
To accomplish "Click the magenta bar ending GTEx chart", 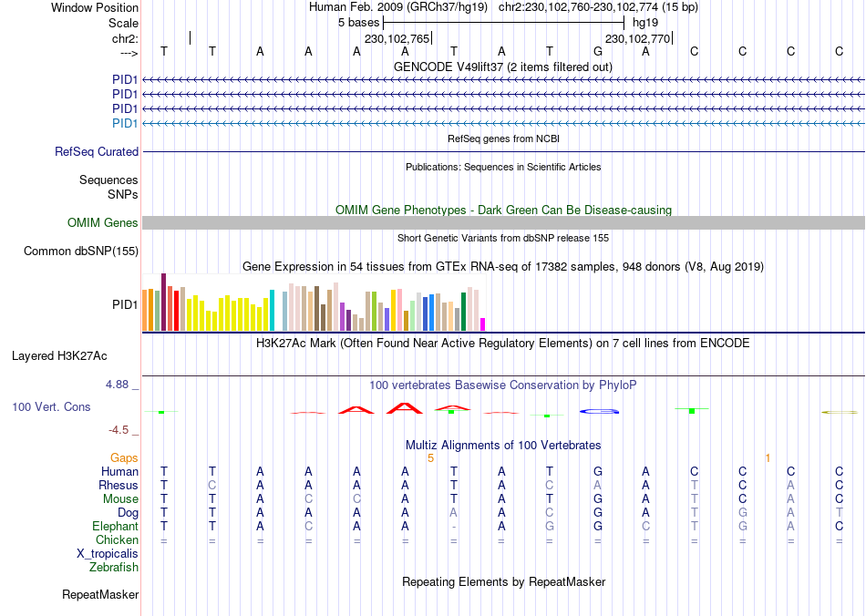I will pos(483,324).
